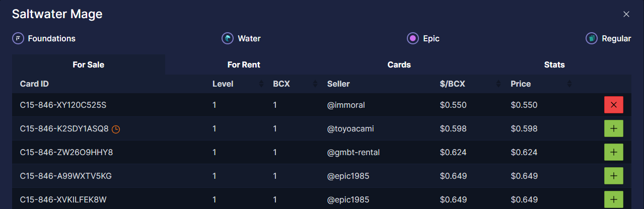Add @toyoacami card with green plus
The height and width of the screenshot is (209, 644).
[x=614, y=128]
